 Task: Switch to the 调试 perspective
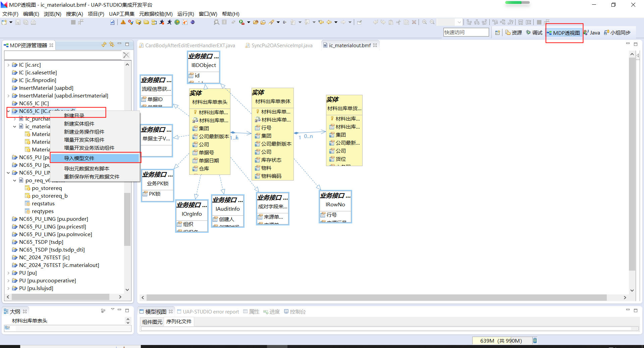[x=534, y=32]
